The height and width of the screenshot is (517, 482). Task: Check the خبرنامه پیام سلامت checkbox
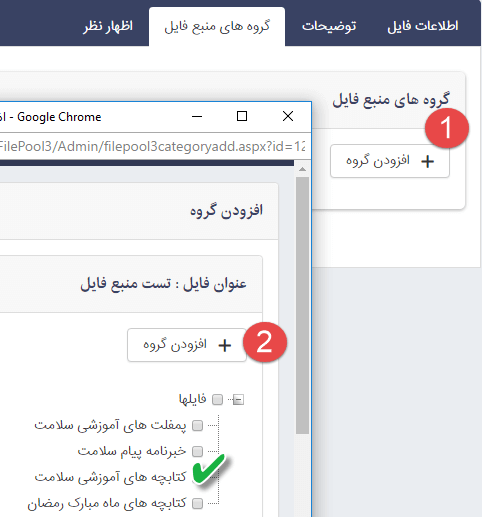pyautogui.click(x=198, y=451)
